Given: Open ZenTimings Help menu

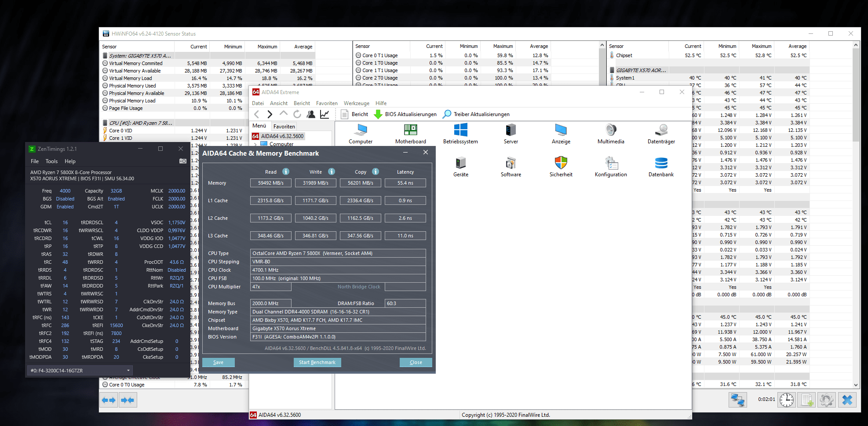Looking at the screenshot, I should pos(70,161).
